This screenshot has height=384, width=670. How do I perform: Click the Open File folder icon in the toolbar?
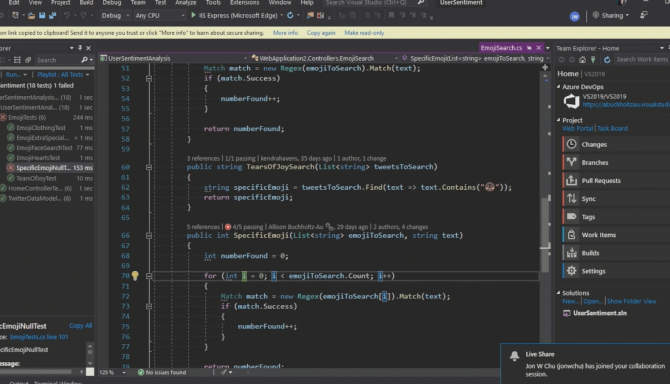(31, 16)
